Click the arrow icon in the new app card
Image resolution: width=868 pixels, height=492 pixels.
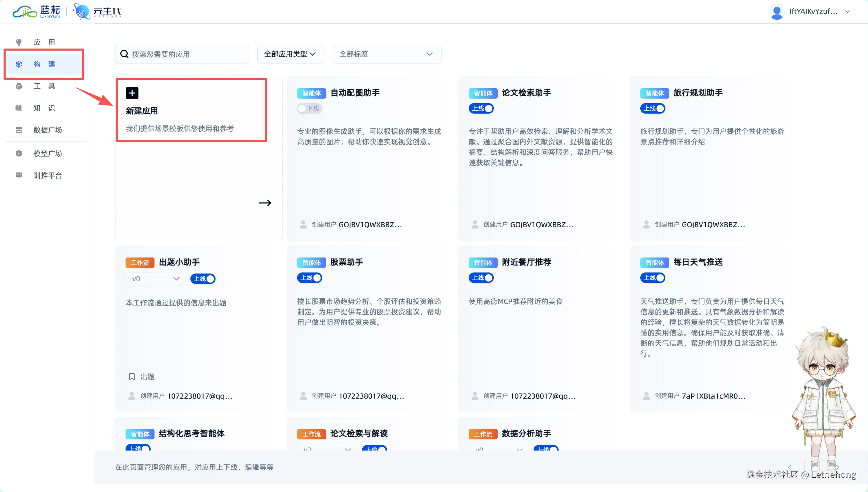(x=265, y=203)
